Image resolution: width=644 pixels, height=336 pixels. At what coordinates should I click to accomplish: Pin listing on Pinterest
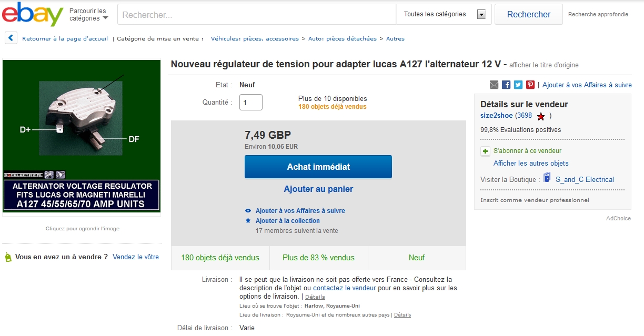[x=530, y=85]
